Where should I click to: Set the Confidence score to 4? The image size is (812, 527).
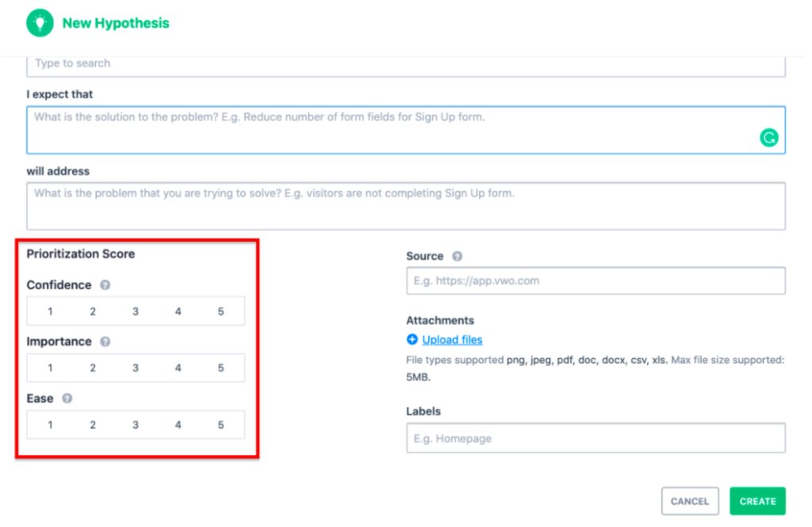(x=178, y=311)
